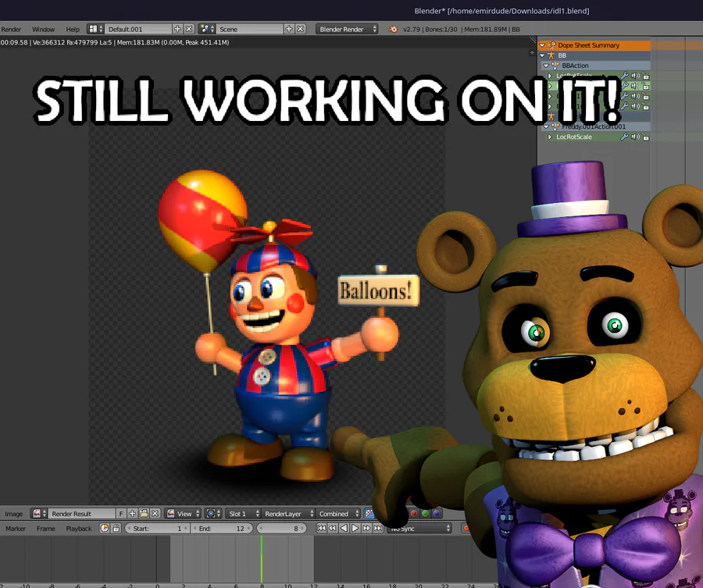Select the color and alpha channel button

point(369,514)
